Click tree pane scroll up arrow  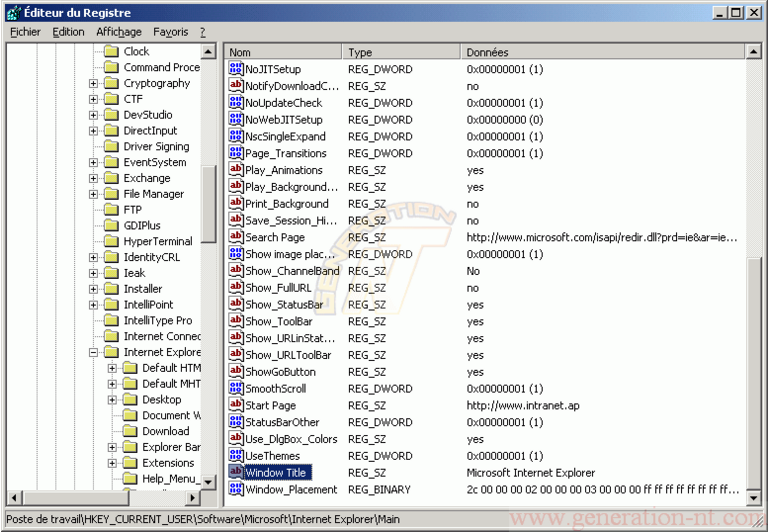pos(208,51)
